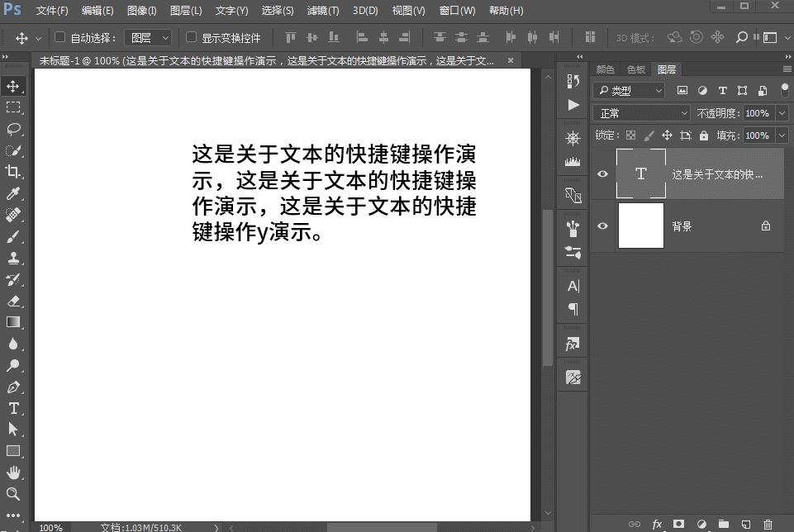Open the 滤镜 menu
The height and width of the screenshot is (532, 794).
322,11
